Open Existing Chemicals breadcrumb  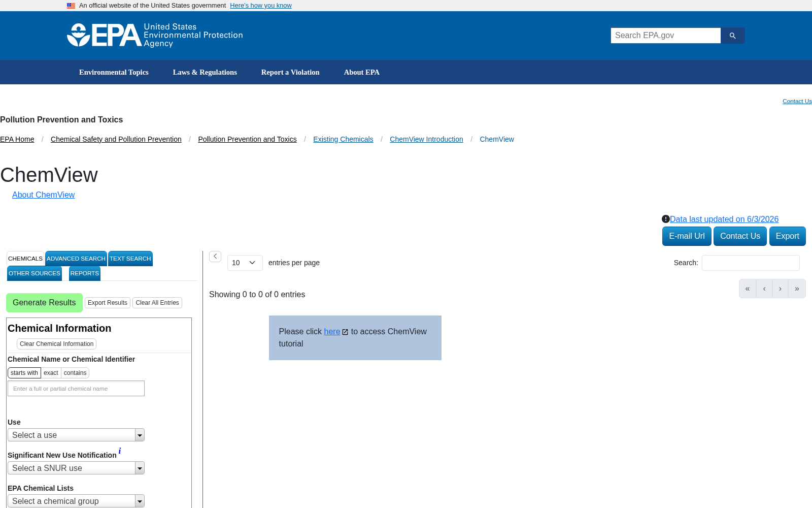click(343, 139)
